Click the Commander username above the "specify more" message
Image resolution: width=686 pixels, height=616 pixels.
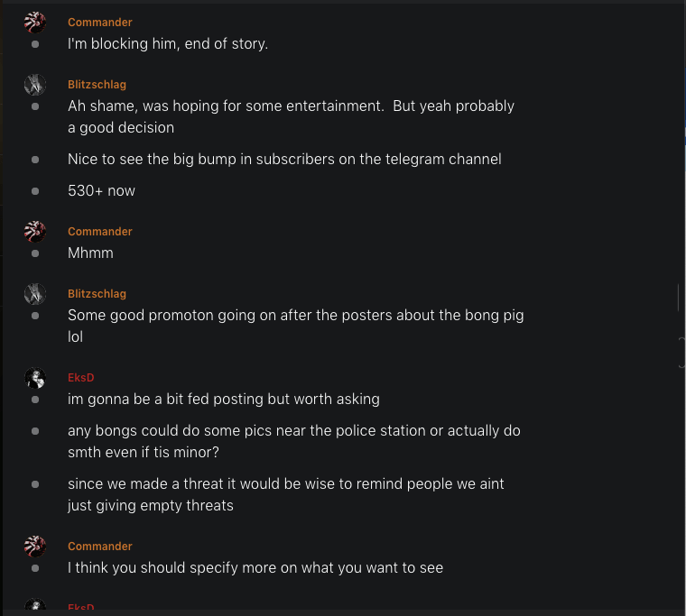[100, 547]
